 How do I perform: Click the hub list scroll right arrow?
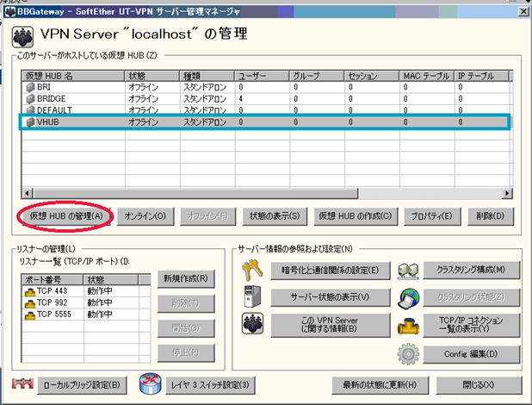coord(507,193)
